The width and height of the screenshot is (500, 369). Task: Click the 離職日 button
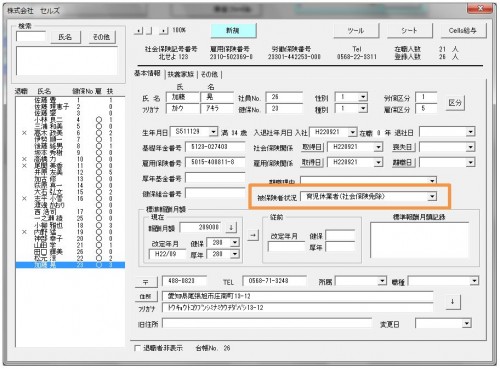(403, 162)
